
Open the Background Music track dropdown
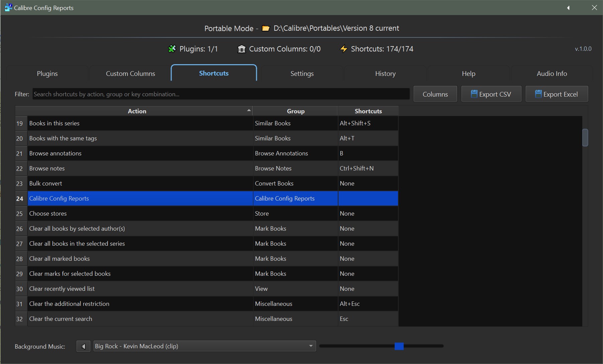tap(204, 346)
